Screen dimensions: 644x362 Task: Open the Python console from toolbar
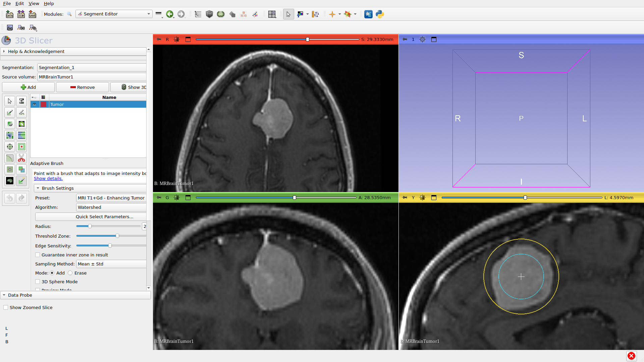click(380, 14)
